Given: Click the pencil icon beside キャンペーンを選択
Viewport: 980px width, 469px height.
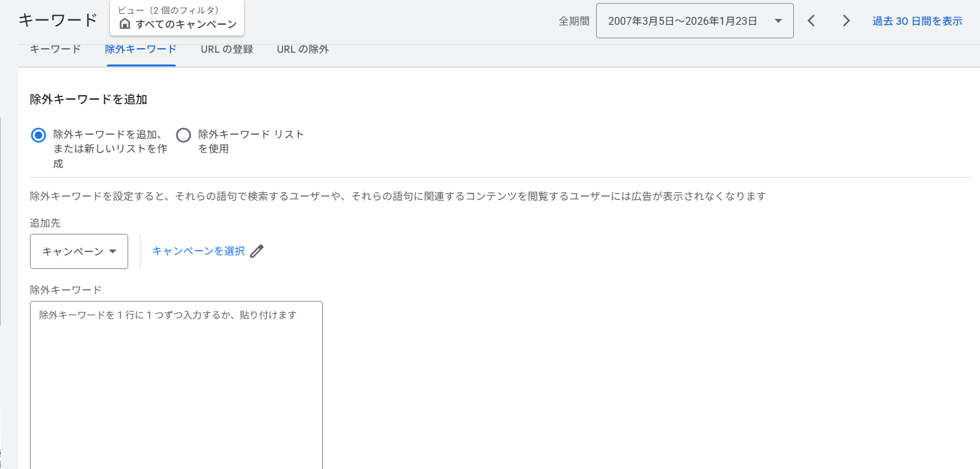Looking at the screenshot, I should [257, 251].
